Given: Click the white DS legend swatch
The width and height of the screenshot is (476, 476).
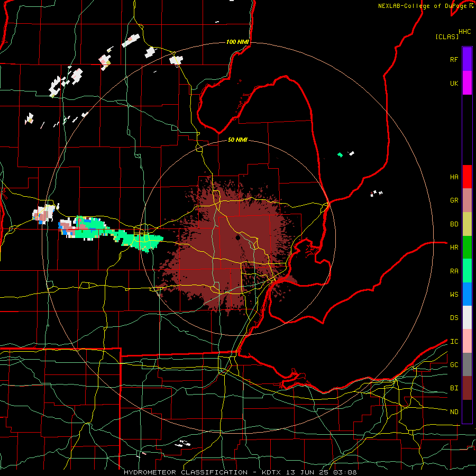Looking at the screenshot, I should pos(467,317).
